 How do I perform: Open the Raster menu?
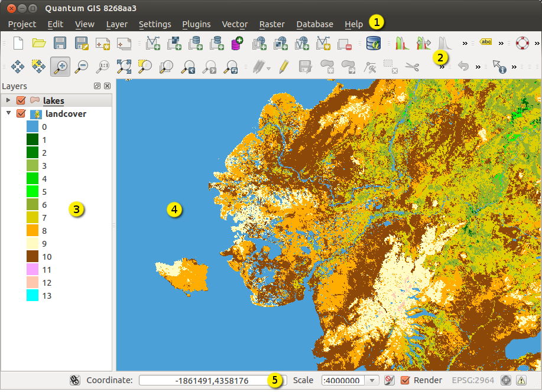coord(272,24)
